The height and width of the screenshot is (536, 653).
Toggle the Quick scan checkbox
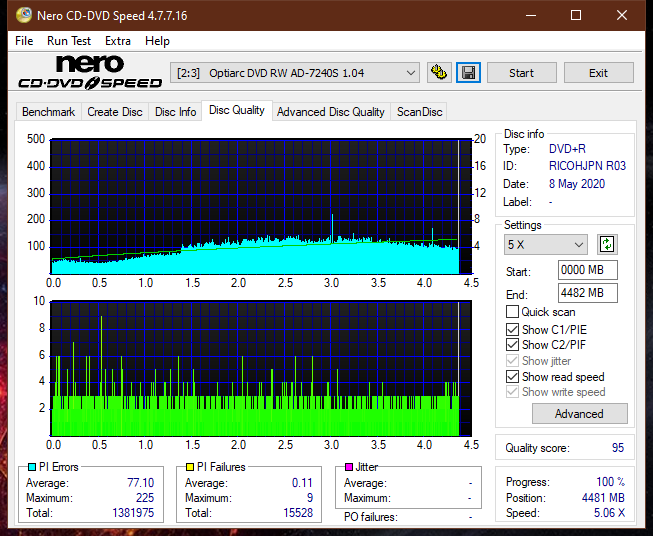512,312
